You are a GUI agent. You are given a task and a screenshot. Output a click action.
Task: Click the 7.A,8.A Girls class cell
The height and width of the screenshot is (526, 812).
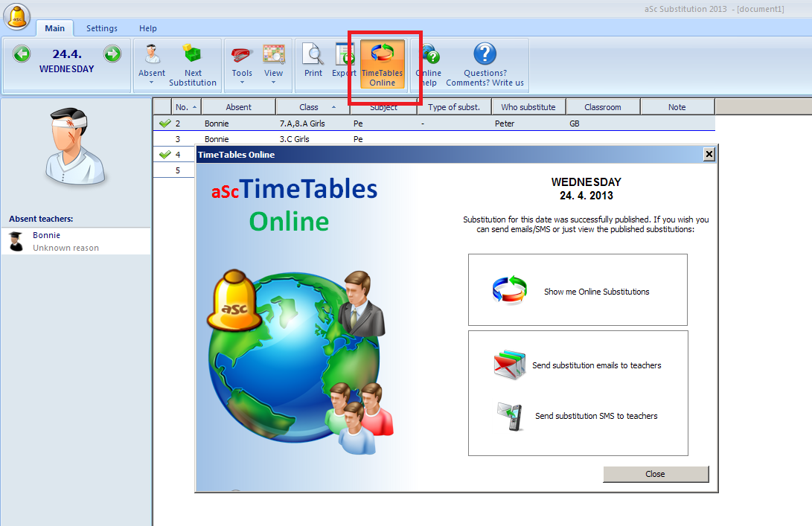click(302, 124)
